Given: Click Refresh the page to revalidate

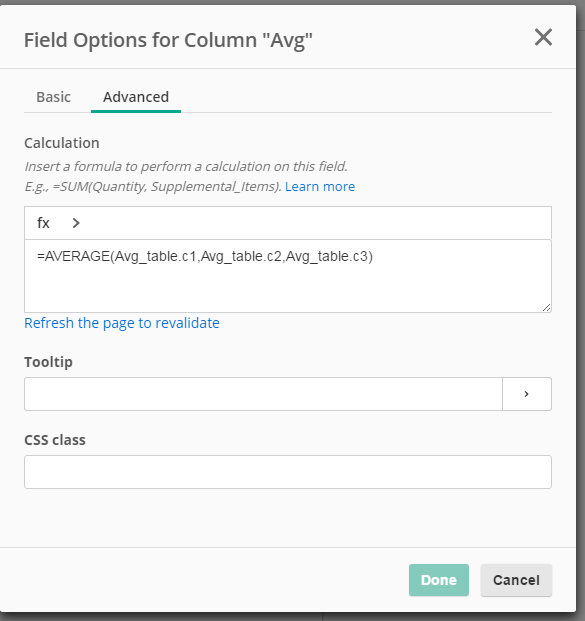Looking at the screenshot, I should (122, 323).
